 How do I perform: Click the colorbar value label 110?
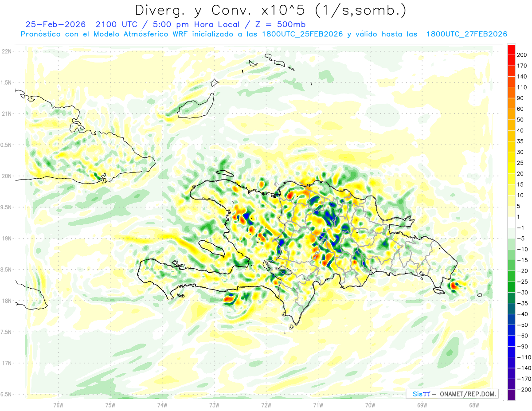tap(522, 87)
